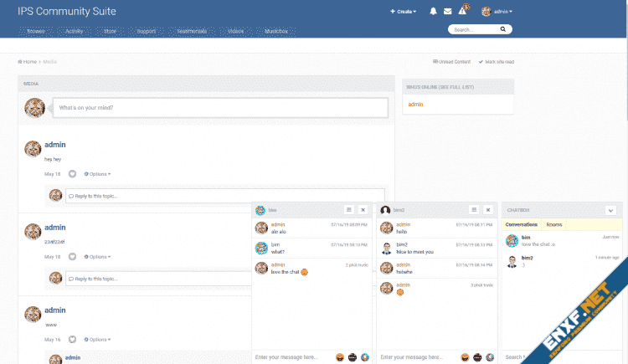This screenshot has height=364, width=628.
Task: Switch to the Rooms tab
Action: (554, 224)
